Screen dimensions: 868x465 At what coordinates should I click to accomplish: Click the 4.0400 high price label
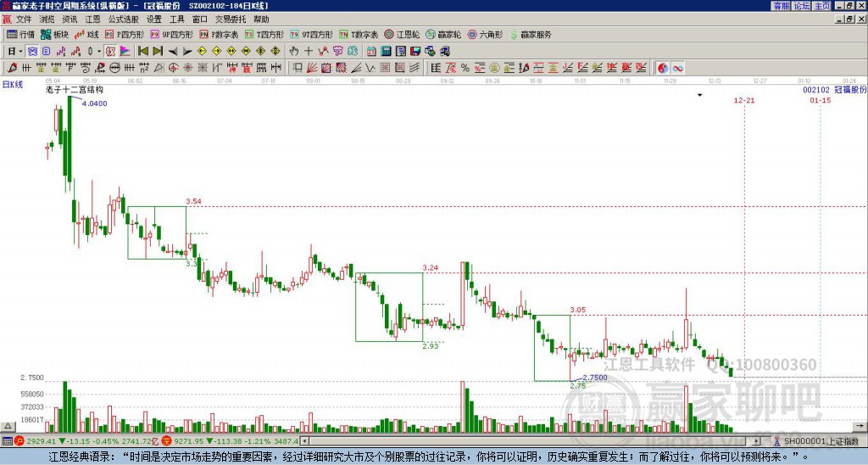pyautogui.click(x=95, y=104)
